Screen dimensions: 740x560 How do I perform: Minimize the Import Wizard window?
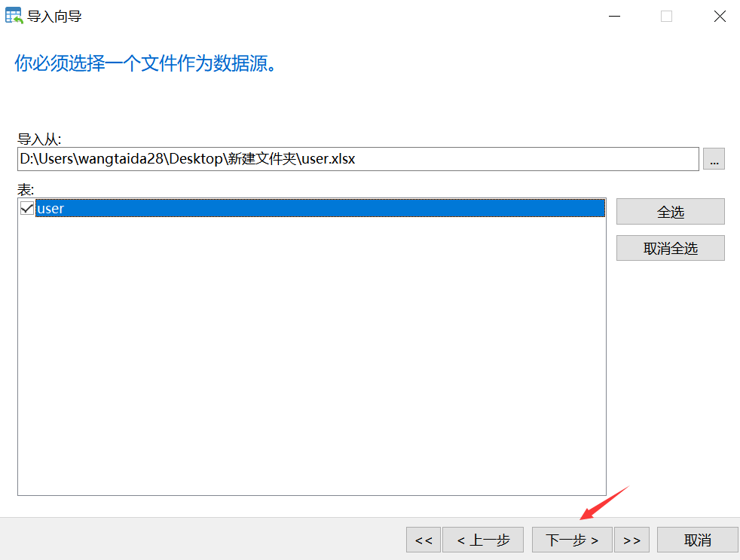click(614, 16)
